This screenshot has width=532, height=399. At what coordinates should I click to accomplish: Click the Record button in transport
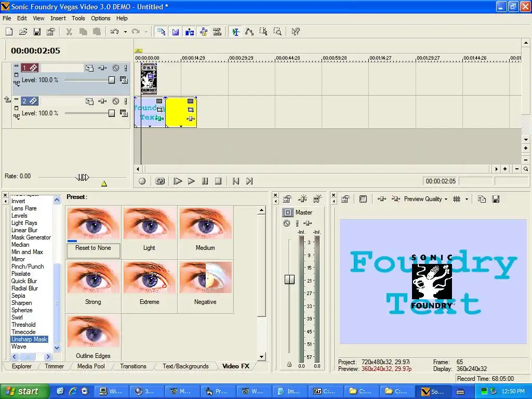point(142,181)
